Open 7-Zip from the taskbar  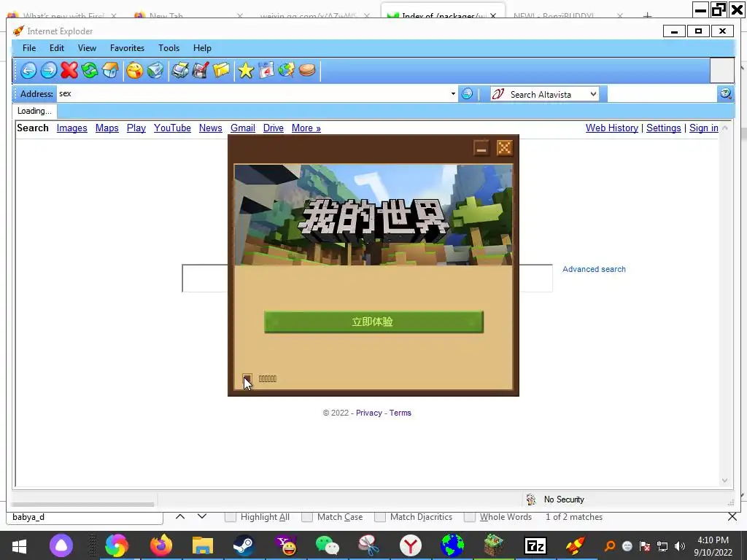535,545
